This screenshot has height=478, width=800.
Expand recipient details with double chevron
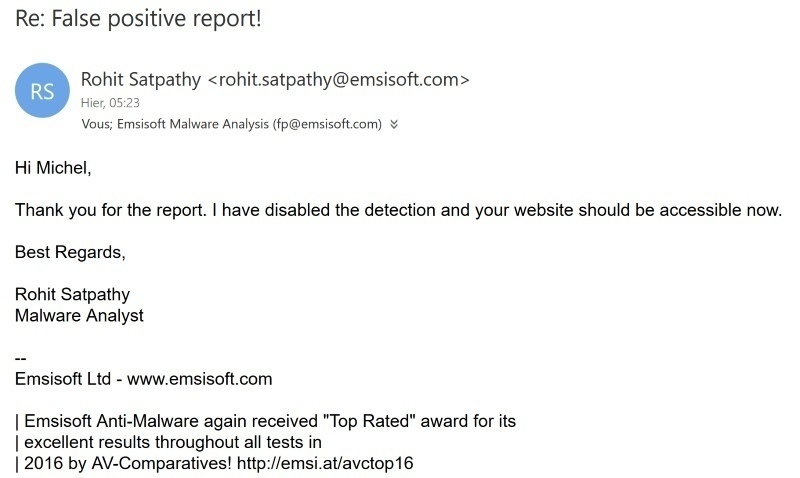[393, 124]
